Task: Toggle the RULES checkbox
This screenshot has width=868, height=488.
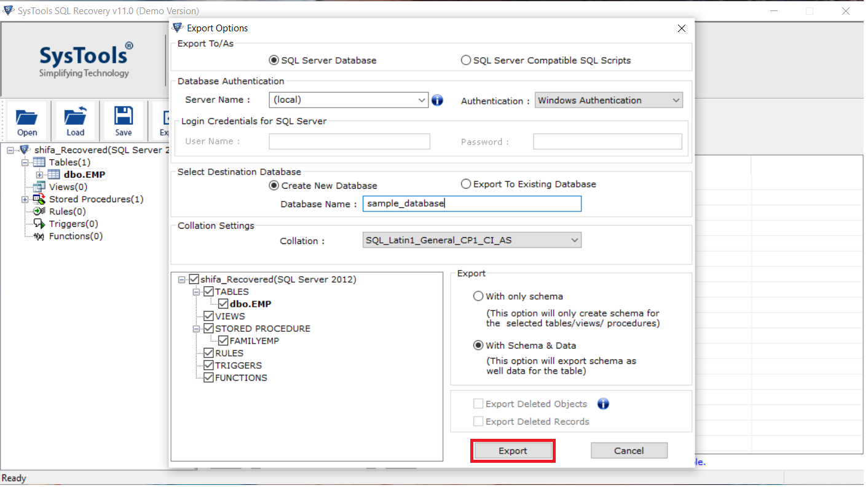Action: pyautogui.click(x=209, y=353)
